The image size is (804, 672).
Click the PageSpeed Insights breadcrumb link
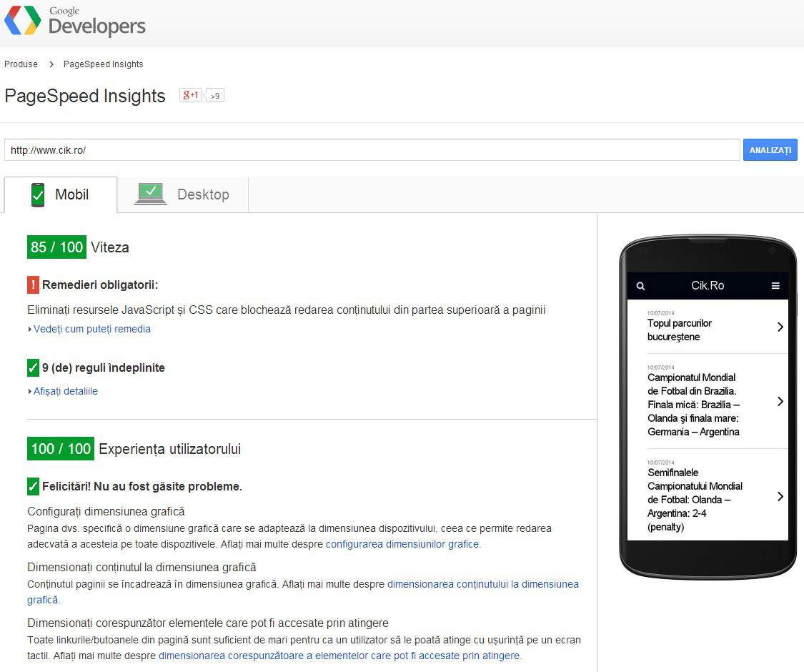pos(103,64)
